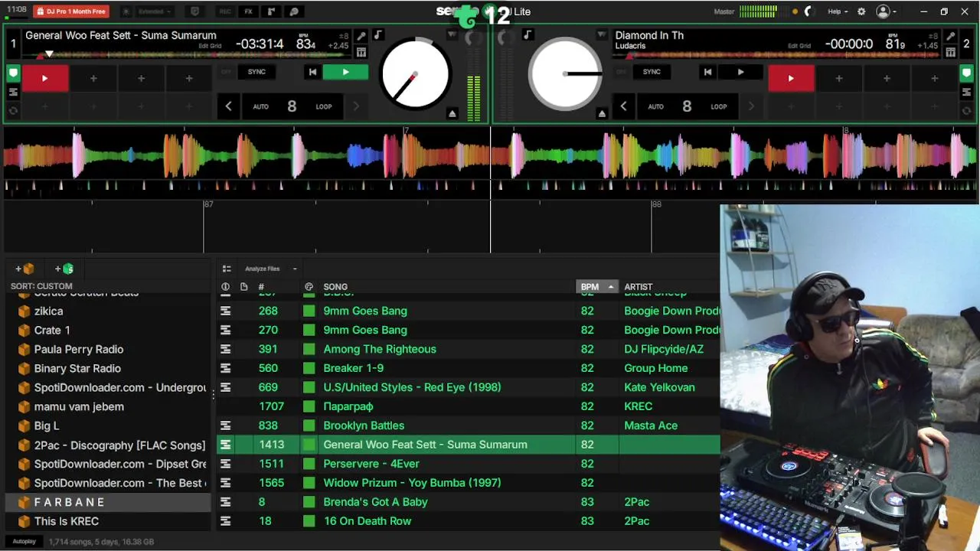Turn OFF sync on deck 2
980x551 pixels.
(621, 72)
